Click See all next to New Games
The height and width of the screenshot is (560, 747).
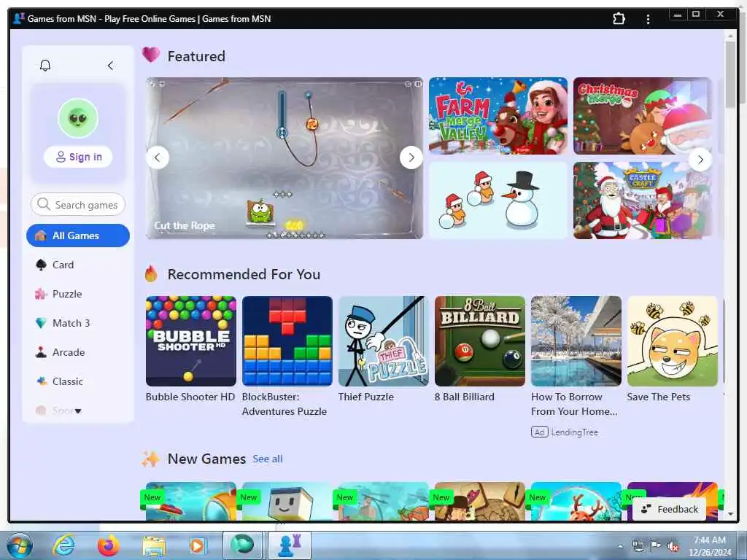coord(267,459)
